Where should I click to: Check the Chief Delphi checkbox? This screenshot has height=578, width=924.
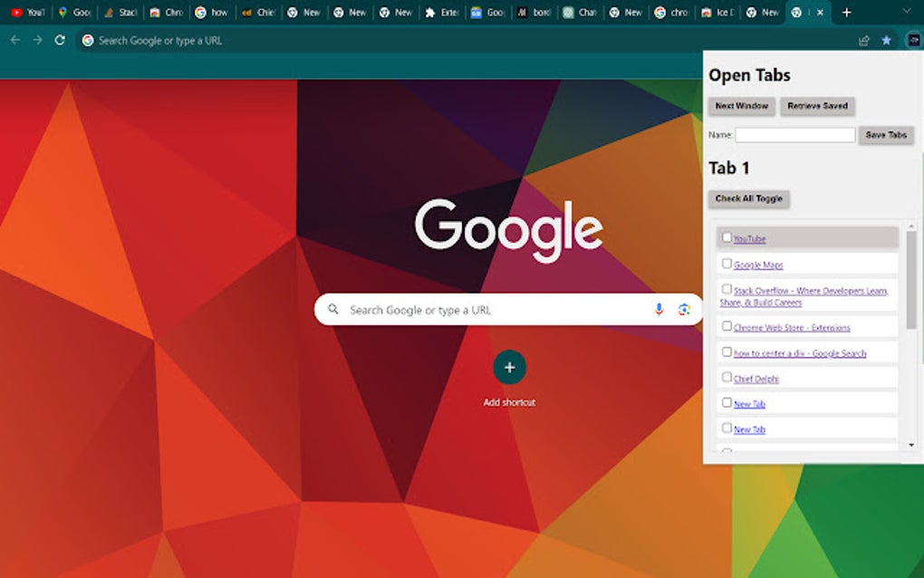(727, 377)
